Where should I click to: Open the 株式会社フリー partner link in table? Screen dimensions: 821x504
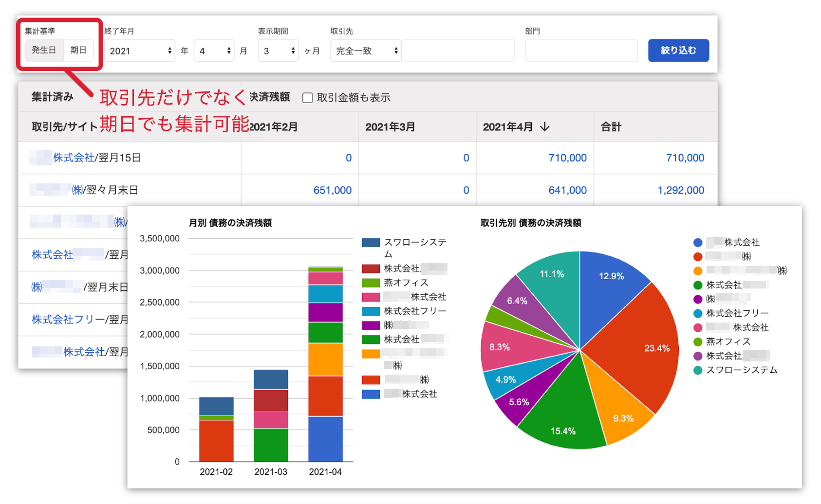click(68, 319)
